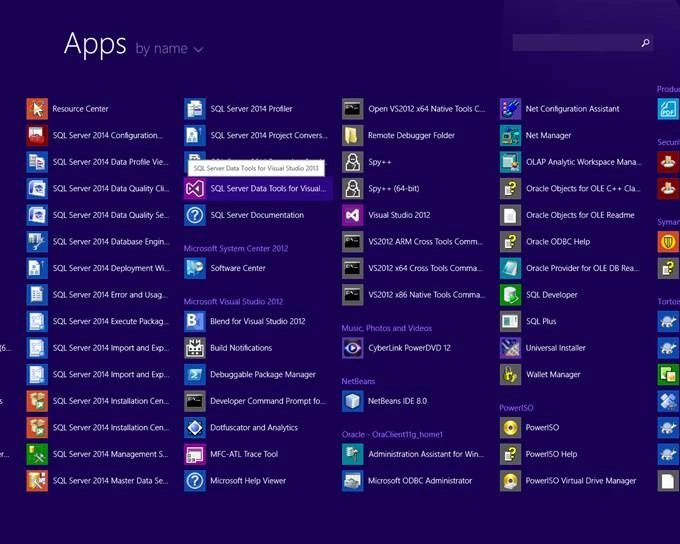
Task: Launch PowerISO disc icon
Action: click(510, 427)
